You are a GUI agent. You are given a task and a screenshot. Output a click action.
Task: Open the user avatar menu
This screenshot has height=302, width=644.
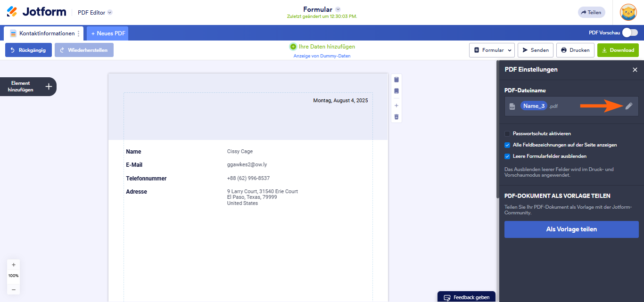pyautogui.click(x=628, y=12)
